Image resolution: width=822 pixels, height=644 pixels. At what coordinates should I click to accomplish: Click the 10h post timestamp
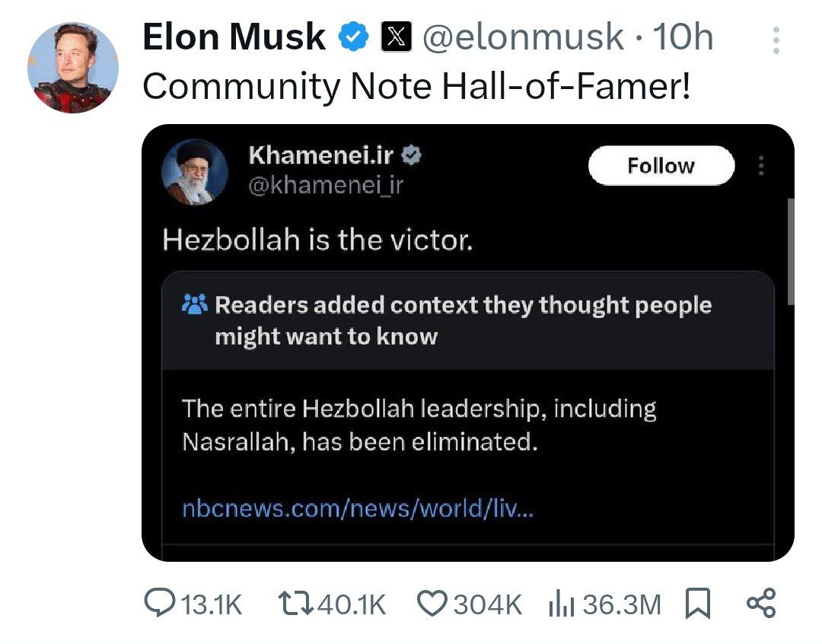683,37
